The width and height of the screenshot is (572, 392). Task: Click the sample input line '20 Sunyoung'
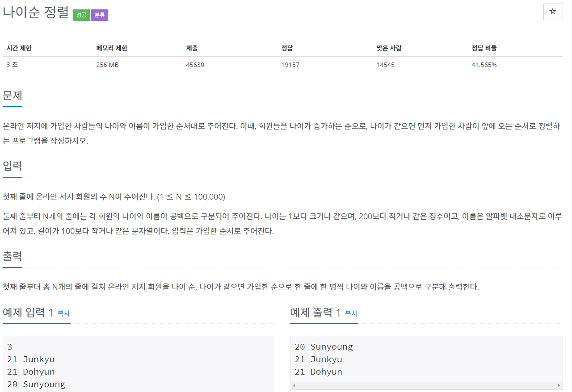click(36, 384)
